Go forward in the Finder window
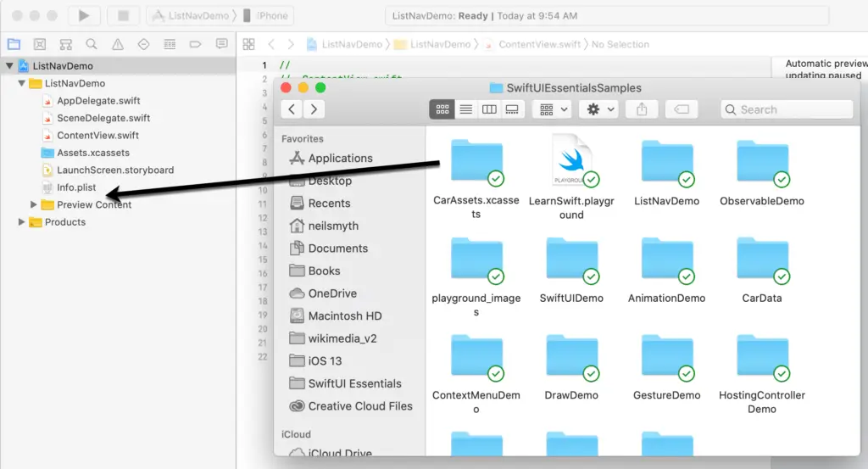Viewport: 868px width, 469px height. (x=314, y=109)
